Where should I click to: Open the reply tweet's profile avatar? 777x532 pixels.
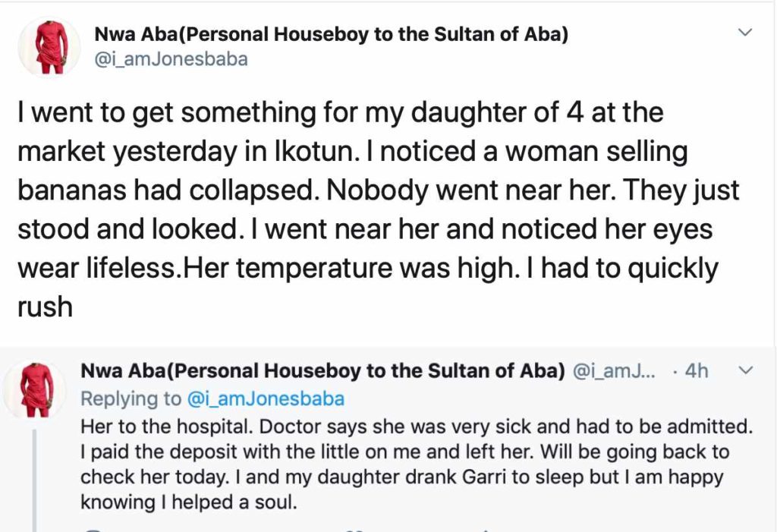point(35,390)
